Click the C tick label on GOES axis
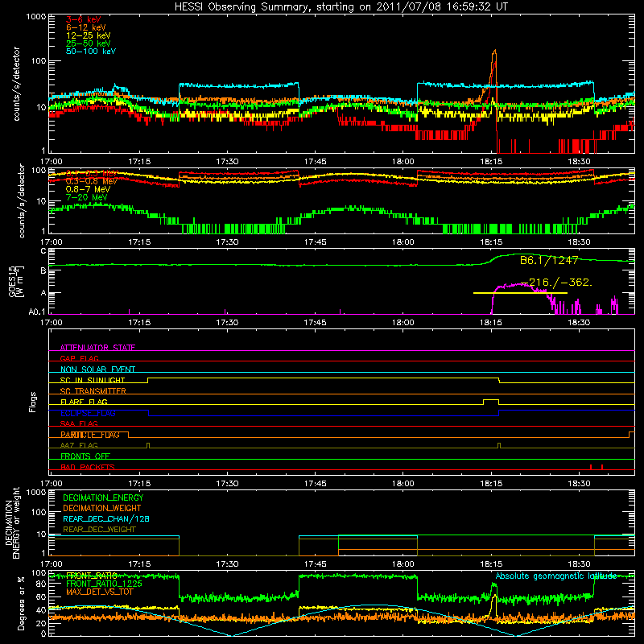 click(x=43, y=251)
